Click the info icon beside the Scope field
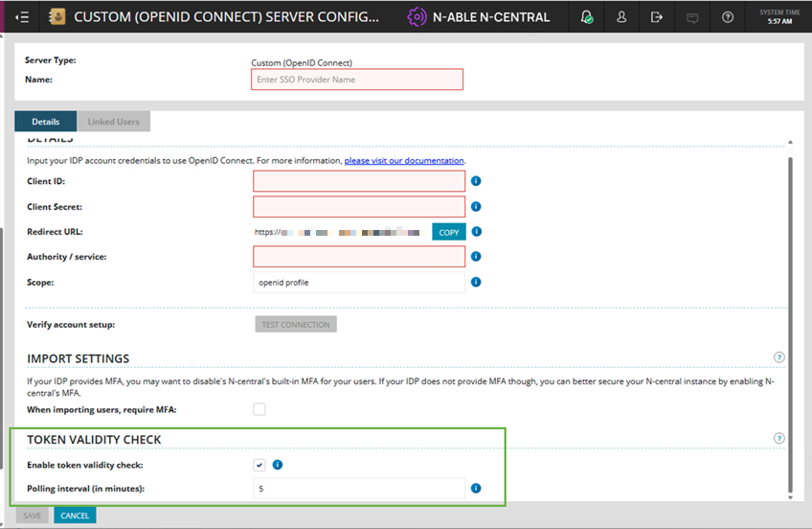The image size is (812, 529). [476, 283]
